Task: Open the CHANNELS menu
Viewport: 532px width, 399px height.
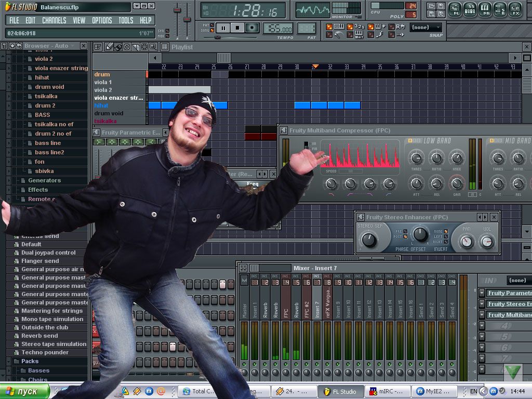Action: (54, 20)
